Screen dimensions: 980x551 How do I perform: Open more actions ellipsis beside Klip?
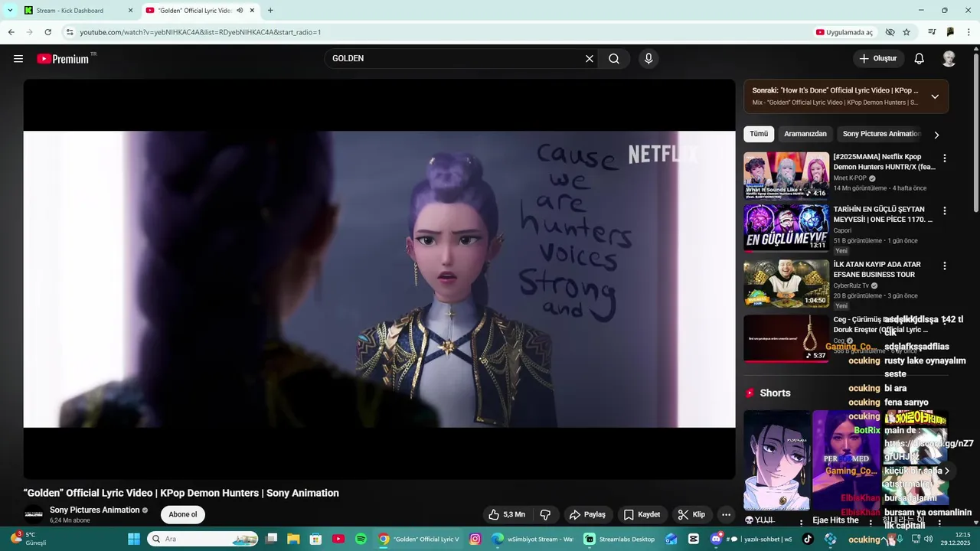727,515
